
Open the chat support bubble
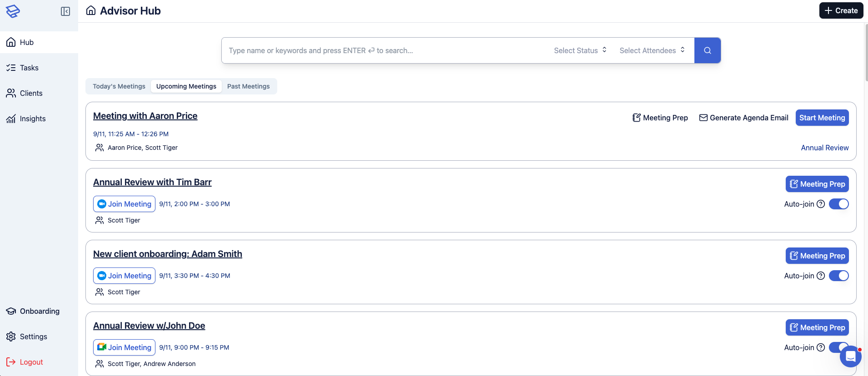pyautogui.click(x=850, y=356)
